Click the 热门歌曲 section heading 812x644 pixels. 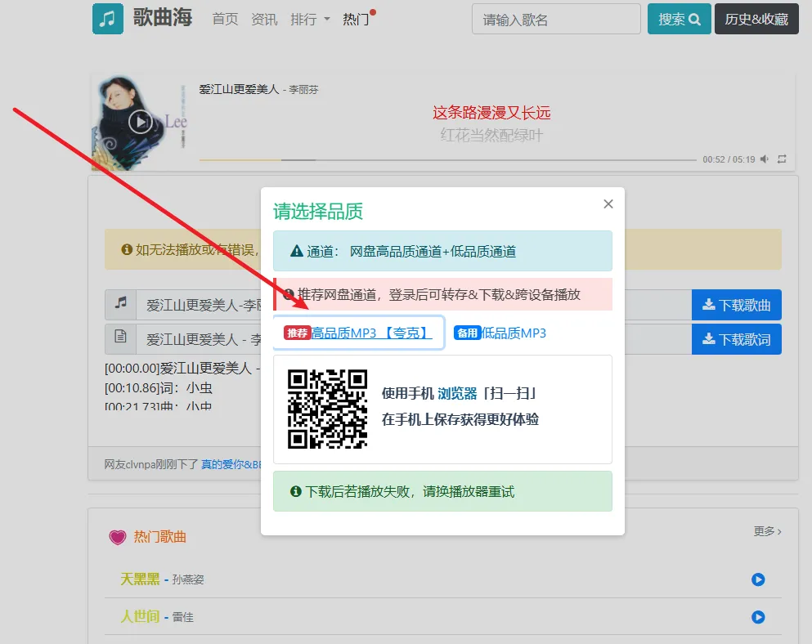point(160,537)
